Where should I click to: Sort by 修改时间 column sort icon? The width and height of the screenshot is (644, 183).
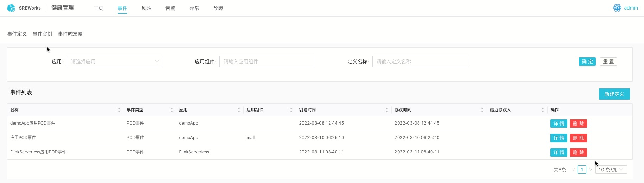482,110
